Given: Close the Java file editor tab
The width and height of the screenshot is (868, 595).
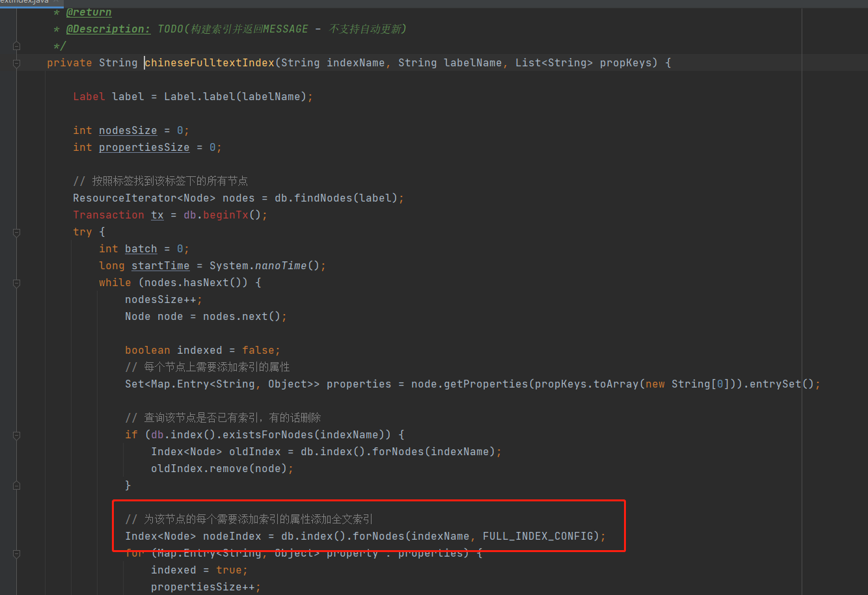Looking at the screenshot, I should tap(56, 2).
